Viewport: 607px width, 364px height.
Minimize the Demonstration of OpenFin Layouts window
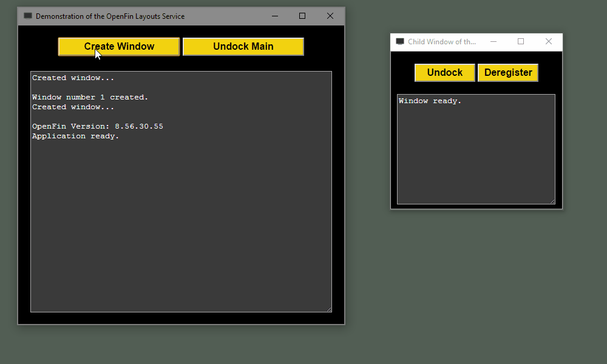(275, 16)
